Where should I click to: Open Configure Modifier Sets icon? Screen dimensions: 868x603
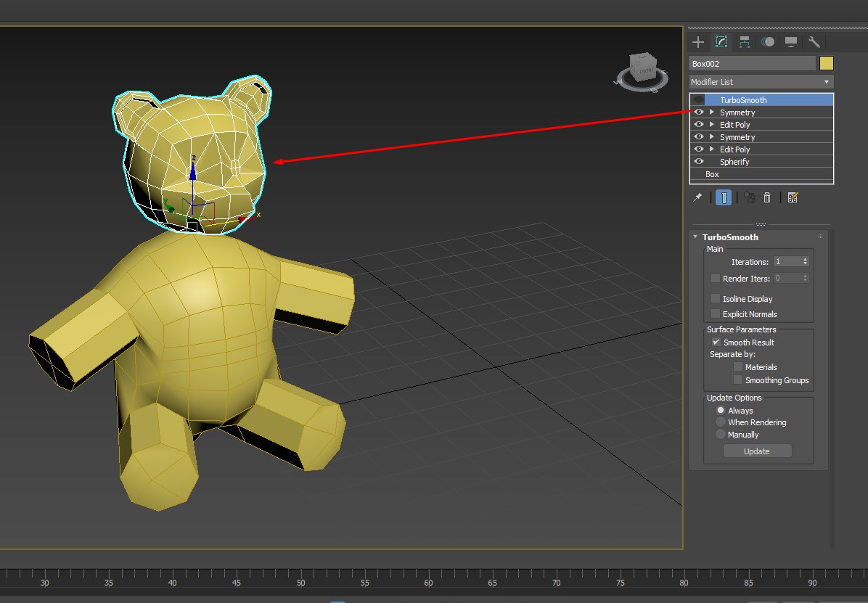tap(793, 197)
